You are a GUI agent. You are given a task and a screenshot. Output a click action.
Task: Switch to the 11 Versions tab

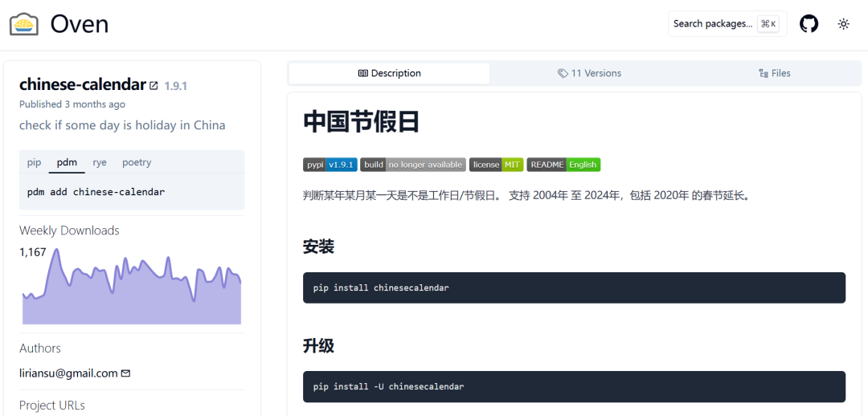(x=589, y=73)
